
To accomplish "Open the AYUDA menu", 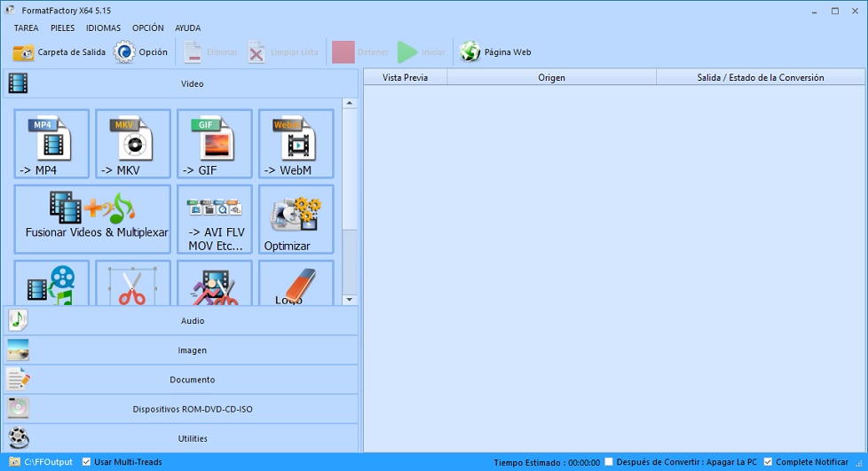I will [x=187, y=27].
